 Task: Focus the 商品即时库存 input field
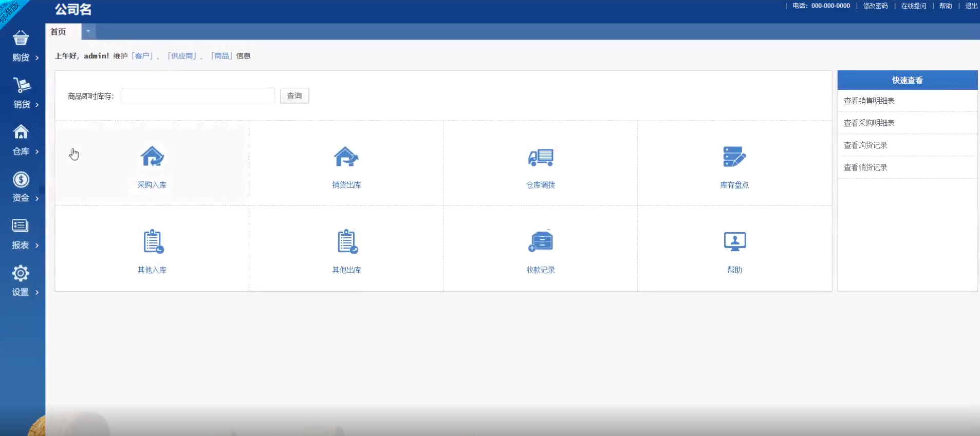click(x=198, y=96)
